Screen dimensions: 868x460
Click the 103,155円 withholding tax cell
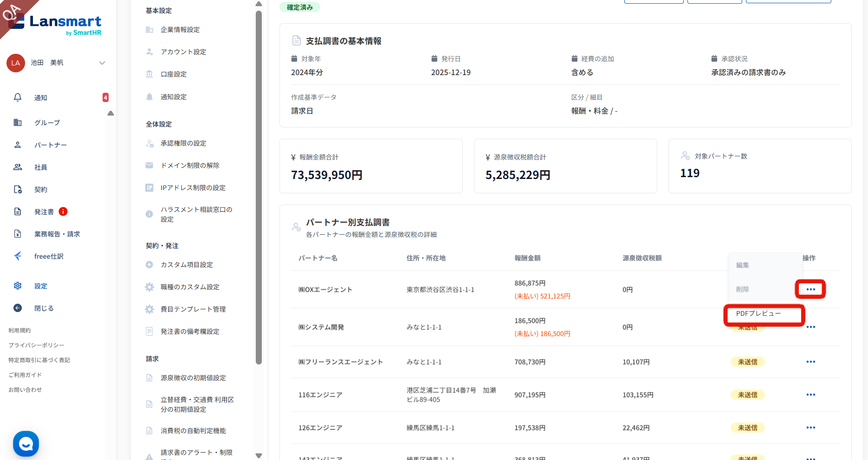pos(638,395)
